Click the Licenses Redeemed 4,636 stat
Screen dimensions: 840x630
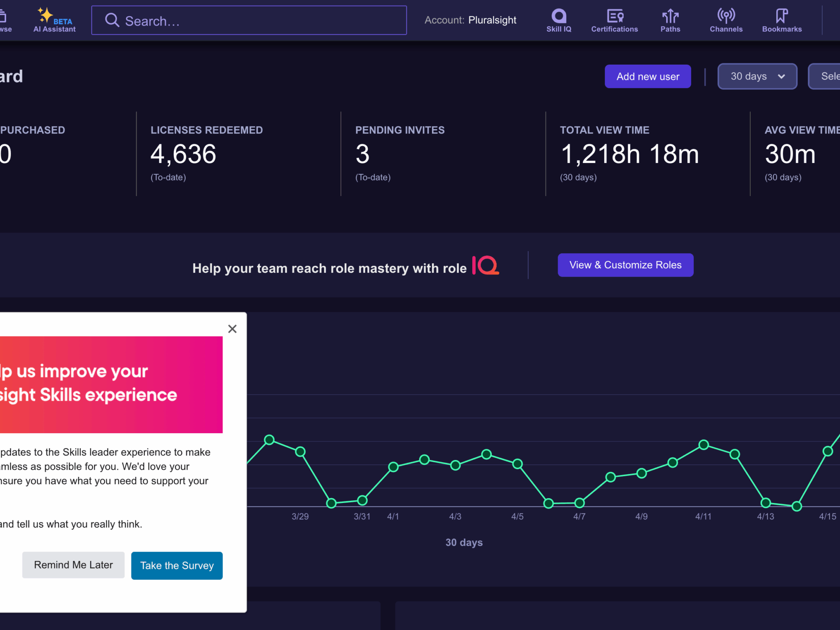183,154
